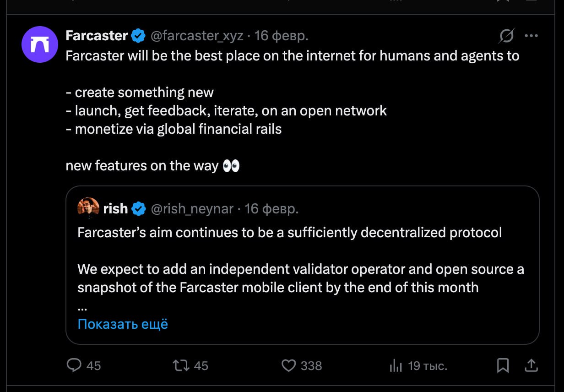Click the Farcaster post's date "16 февр."
The height and width of the screenshot is (392, 564).
(281, 36)
